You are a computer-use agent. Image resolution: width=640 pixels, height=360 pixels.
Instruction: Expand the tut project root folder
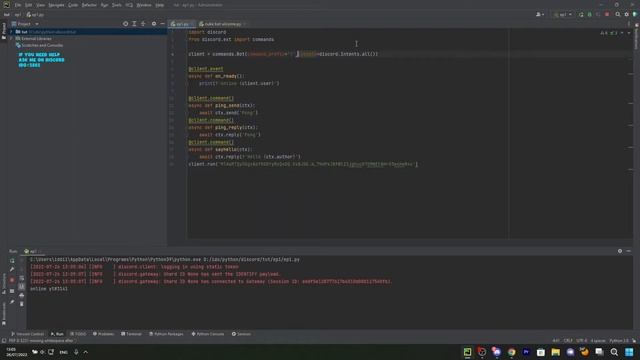[x=11, y=31]
